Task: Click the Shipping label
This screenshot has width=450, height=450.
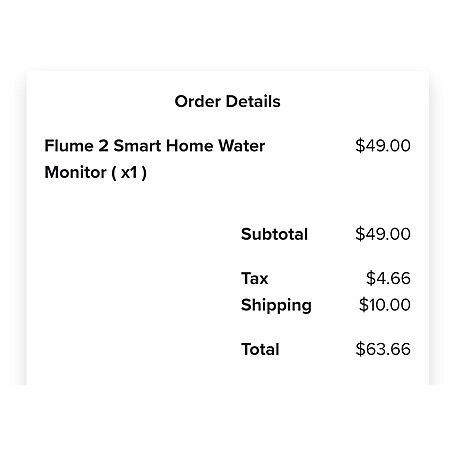Action: click(x=276, y=306)
